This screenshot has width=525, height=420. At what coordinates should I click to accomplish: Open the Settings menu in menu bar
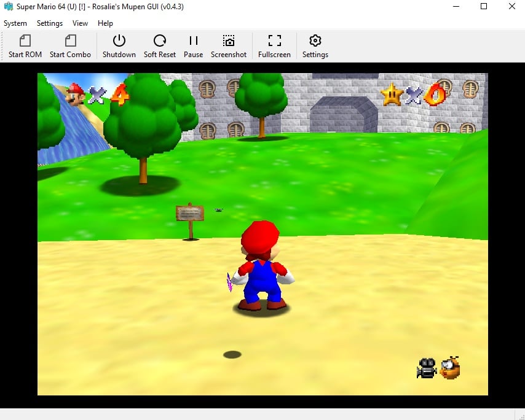tap(50, 23)
